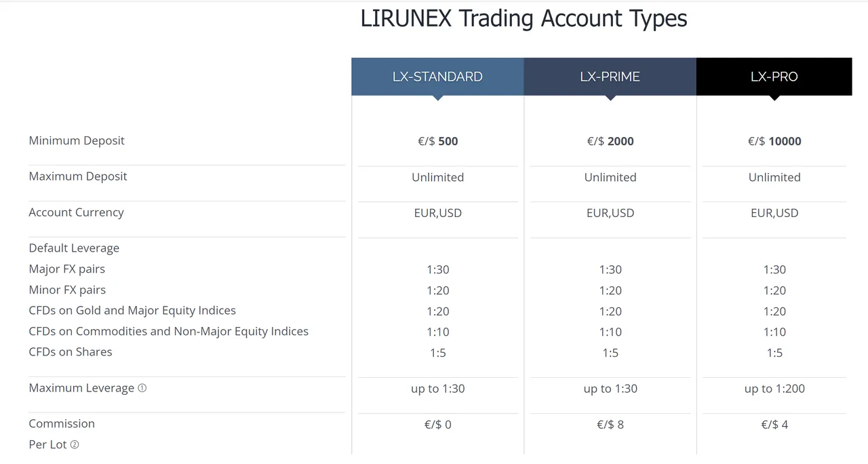Select the LX-PRIME account tab
Image resolution: width=868 pixels, height=464 pixels.
point(610,77)
